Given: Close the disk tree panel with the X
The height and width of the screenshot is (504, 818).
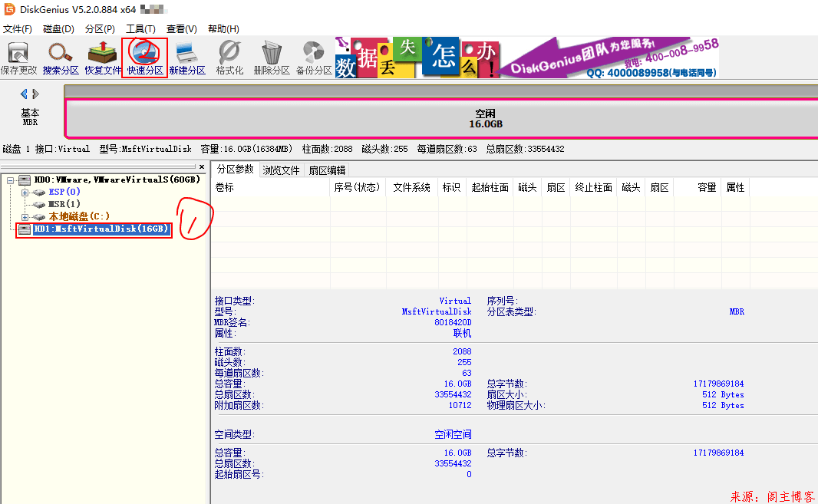Looking at the screenshot, I should (x=202, y=167).
